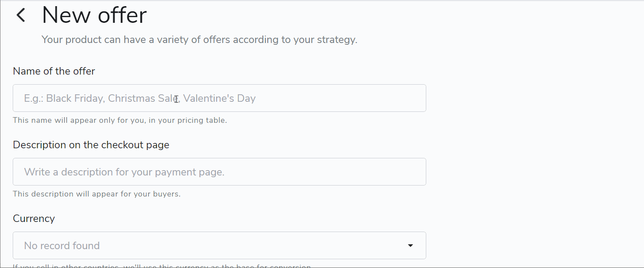This screenshot has width=644, height=268.
Task: Click the subtitle about variety of offers
Action: [x=199, y=40]
